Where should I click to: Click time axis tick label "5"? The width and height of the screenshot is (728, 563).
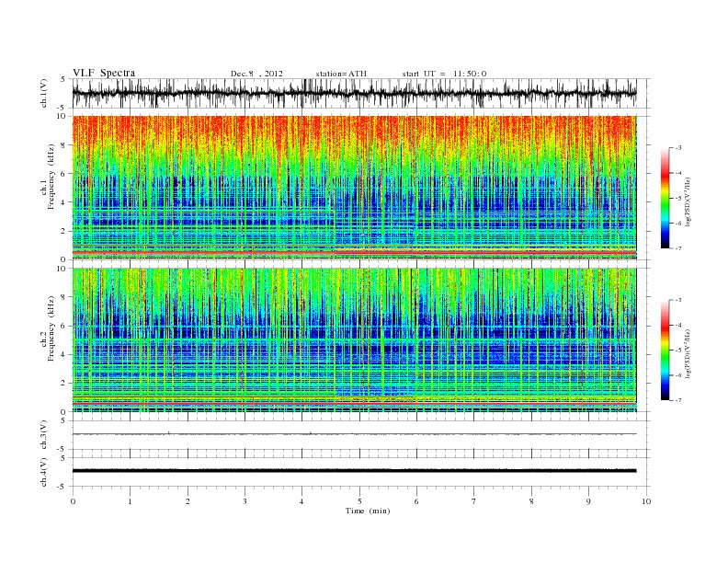[x=359, y=501]
